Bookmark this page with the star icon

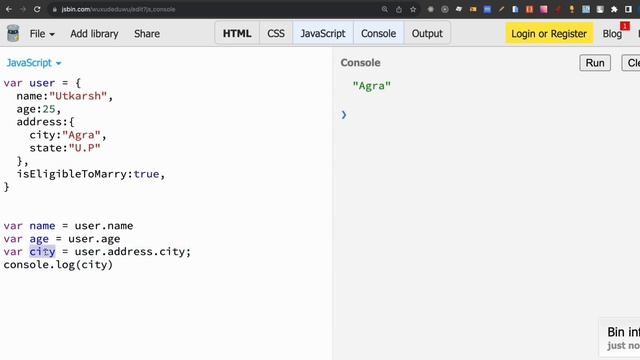click(413, 9)
